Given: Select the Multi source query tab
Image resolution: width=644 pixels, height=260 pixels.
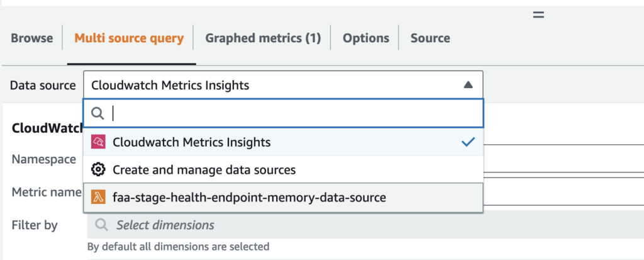Looking at the screenshot, I should click(x=129, y=38).
